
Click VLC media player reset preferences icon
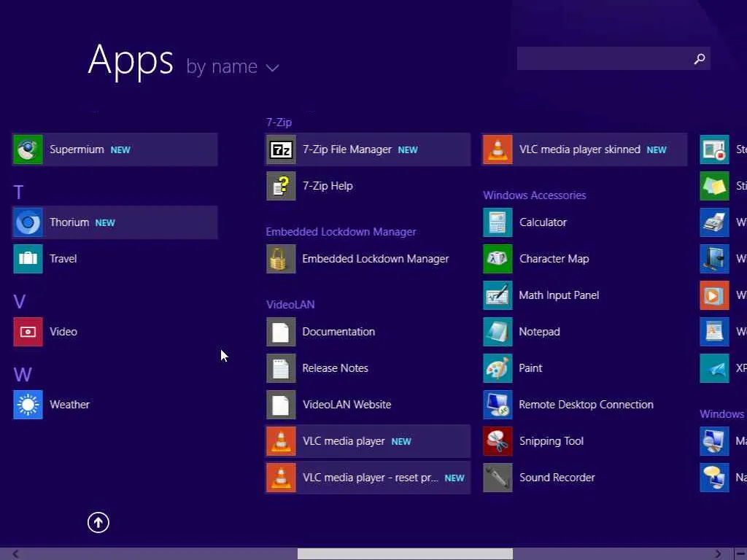pyautogui.click(x=281, y=478)
